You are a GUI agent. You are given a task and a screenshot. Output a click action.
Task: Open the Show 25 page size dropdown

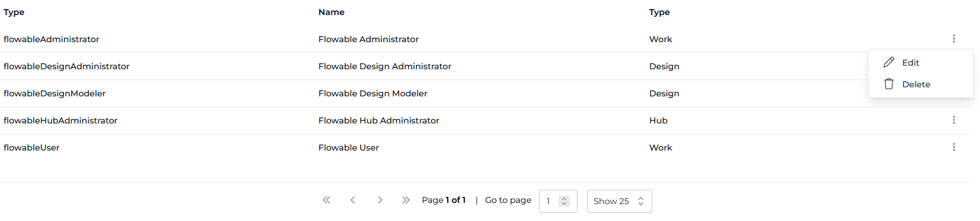pos(619,201)
